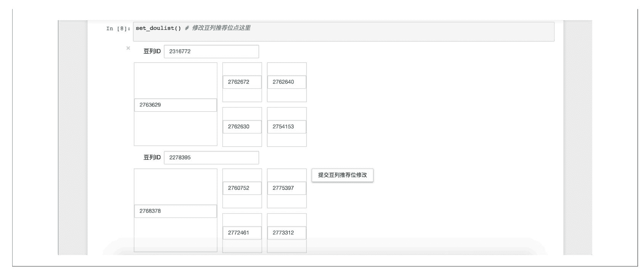Viewport: 644px width, 276px height.
Task: Click the 豆列ID field containing 2316772
Action: point(211,51)
